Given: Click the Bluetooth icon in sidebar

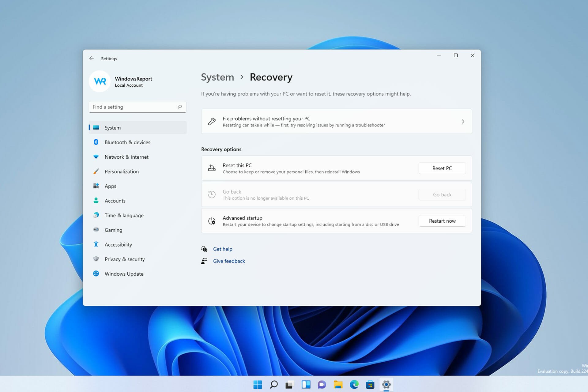Looking at the screenshot, I should [x=96, y=142].
